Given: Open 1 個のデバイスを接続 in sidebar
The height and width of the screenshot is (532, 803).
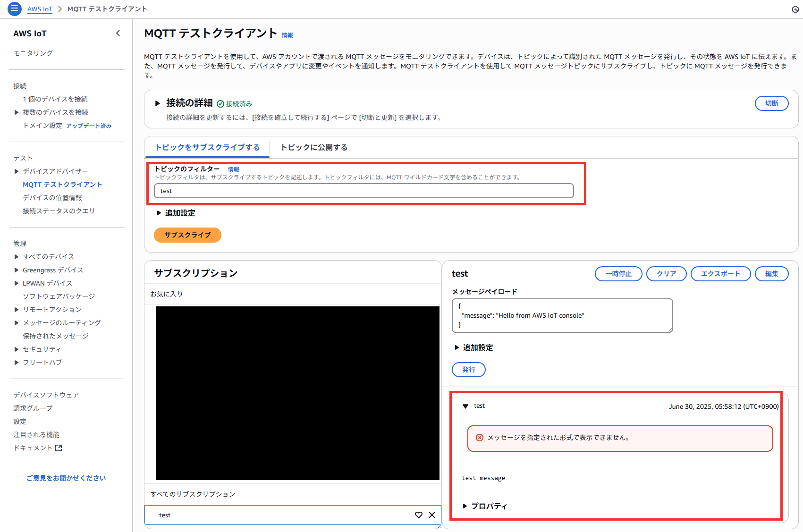Looking at the screenshot, I should point(55,99).
